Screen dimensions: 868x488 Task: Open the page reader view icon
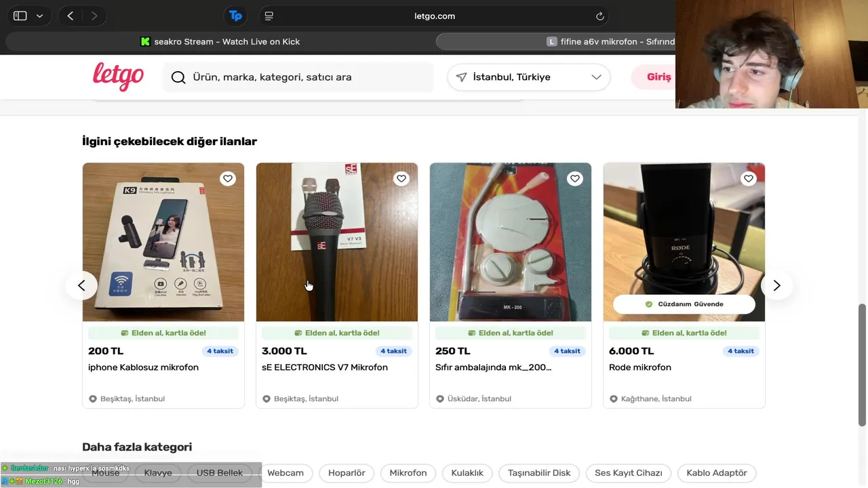pos(269,16)
